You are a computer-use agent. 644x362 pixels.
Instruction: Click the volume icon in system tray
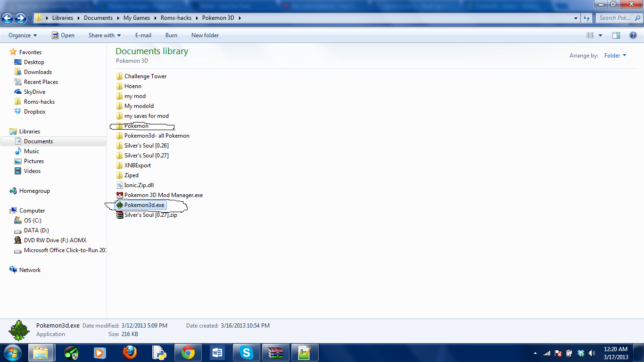[592, 353]
